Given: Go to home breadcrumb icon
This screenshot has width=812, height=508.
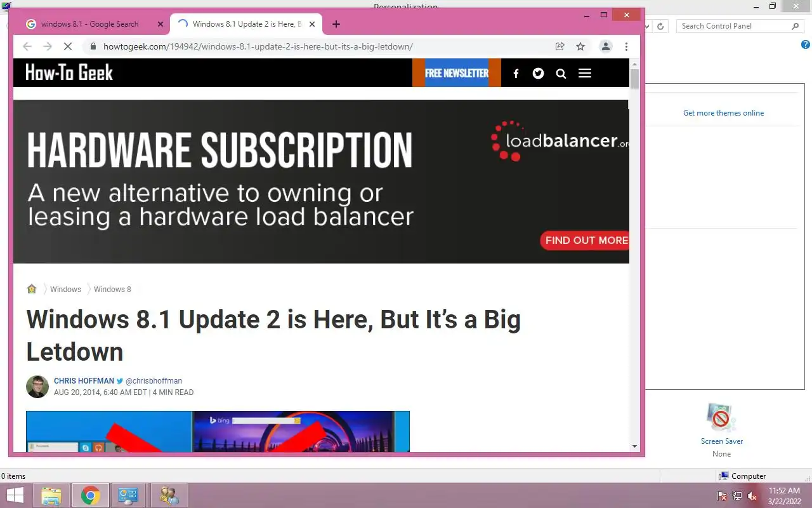Looking at the screenshot, I should (32, 289).
